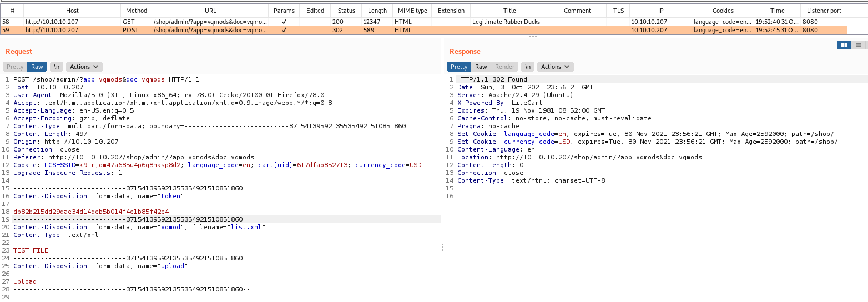
Task: Click the horizontal pane divider dots
Action: point(533,37)
